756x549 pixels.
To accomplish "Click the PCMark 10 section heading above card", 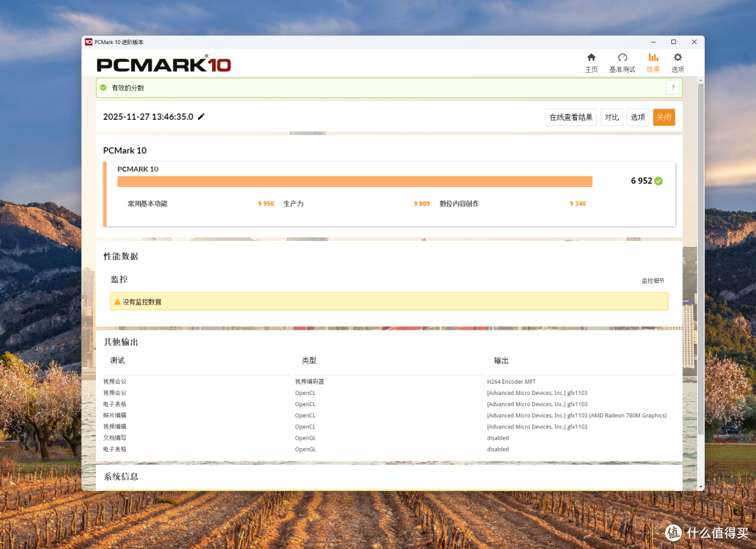I will (x=125, y=151).
